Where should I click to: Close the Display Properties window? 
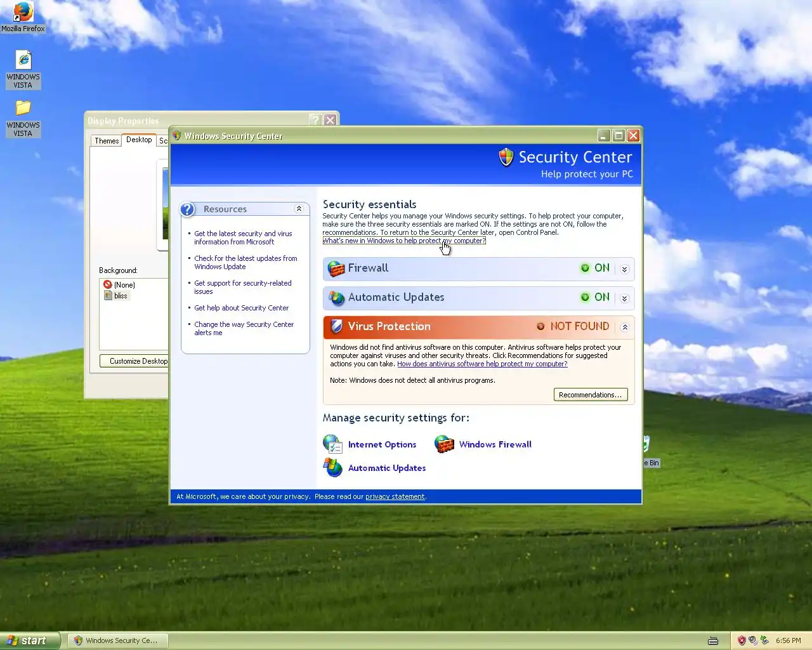[x=330, y=120]
